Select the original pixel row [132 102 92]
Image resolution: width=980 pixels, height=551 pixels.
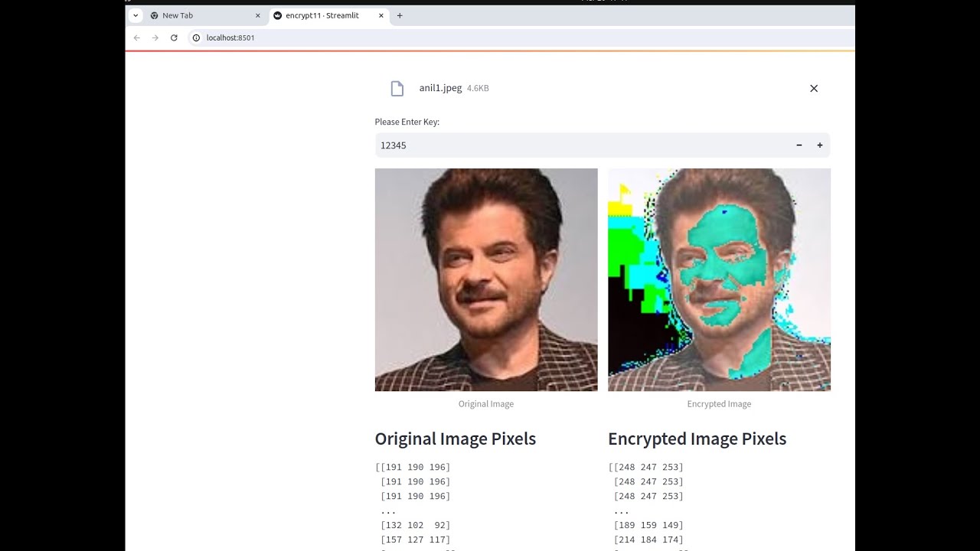click(416, 525)
